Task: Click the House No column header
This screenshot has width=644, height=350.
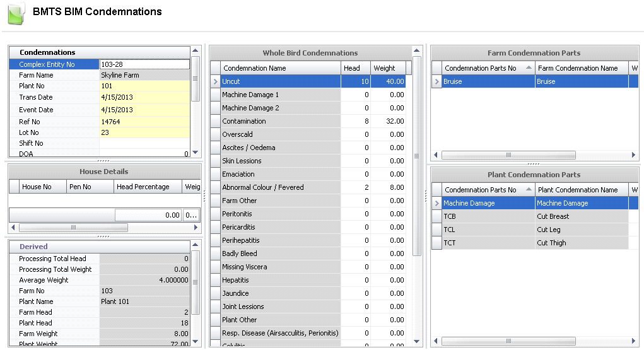Action: [43, 187]
